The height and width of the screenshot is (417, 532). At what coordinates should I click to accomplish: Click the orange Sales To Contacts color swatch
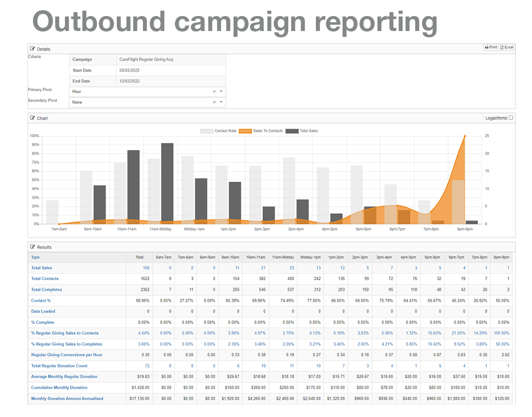pos(245,130)
